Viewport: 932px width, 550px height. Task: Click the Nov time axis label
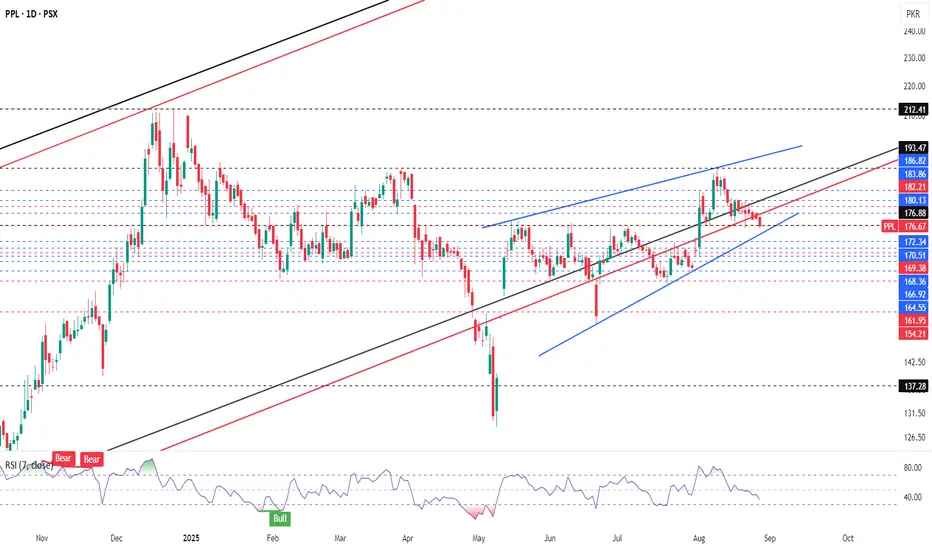[x=42, y=538]
